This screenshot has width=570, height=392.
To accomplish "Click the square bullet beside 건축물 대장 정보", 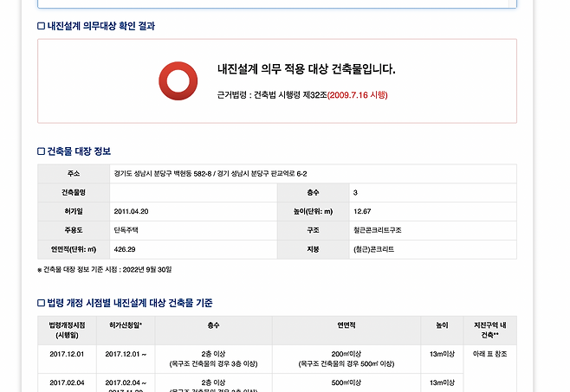I will coord(41,151).
